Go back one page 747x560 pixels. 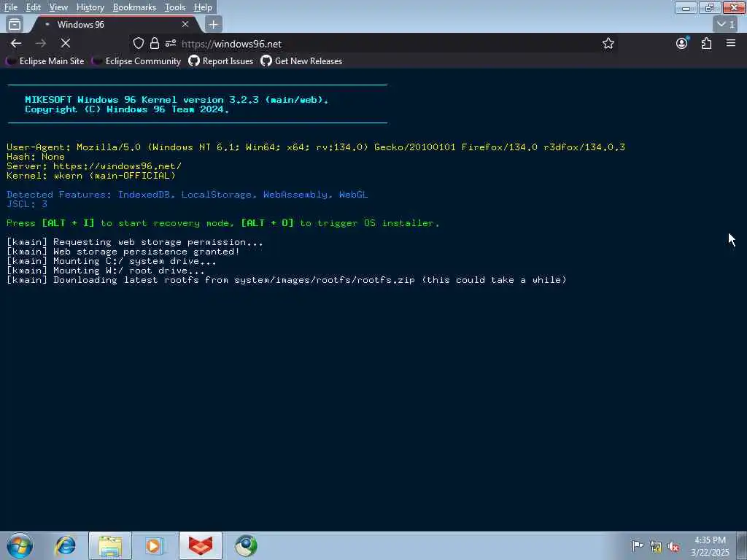pyautogui.click(x=16, y=43)
